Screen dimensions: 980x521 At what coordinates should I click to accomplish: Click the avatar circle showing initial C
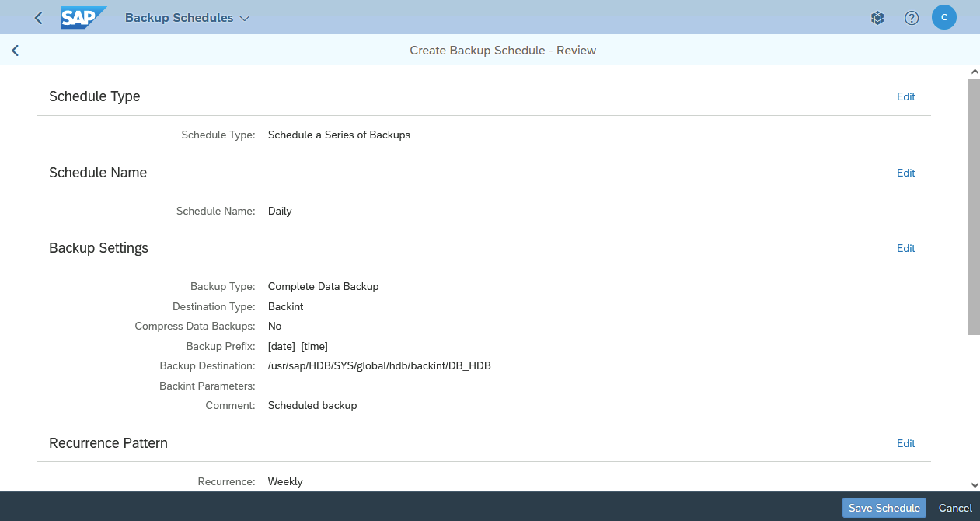click(x=943, y=17)
